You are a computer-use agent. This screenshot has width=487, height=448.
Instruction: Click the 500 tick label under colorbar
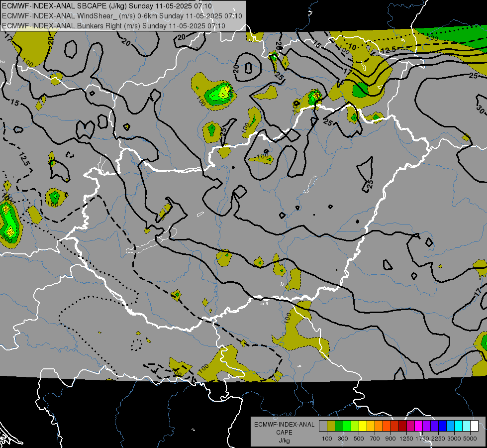pyautogui.click(x=359, y=439)
